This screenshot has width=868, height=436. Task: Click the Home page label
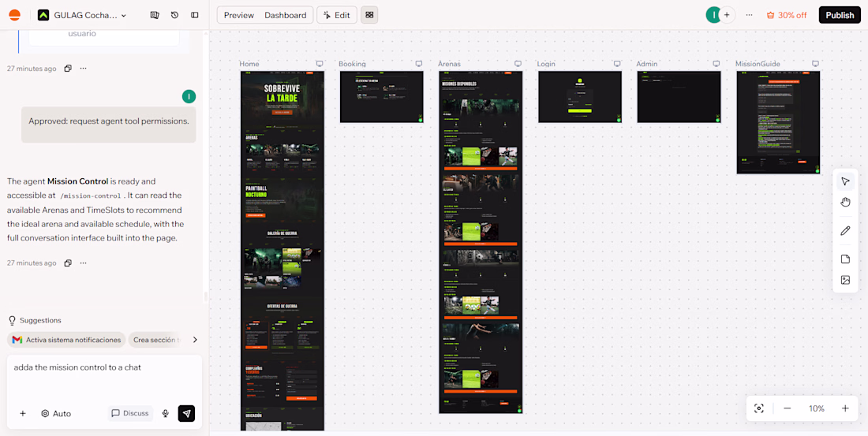[x=249, y=64]
